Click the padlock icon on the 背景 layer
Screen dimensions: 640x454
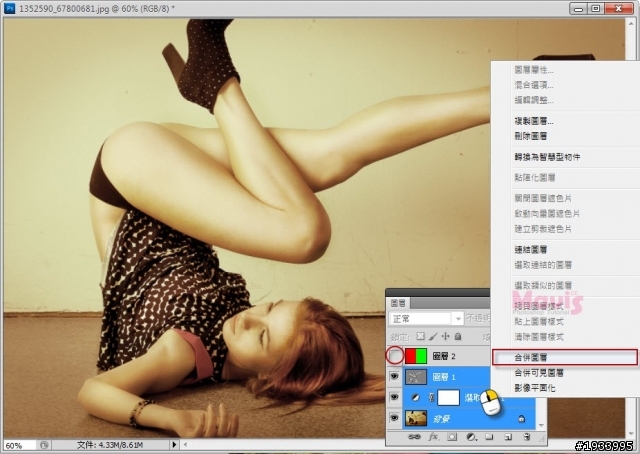[521, 418]
